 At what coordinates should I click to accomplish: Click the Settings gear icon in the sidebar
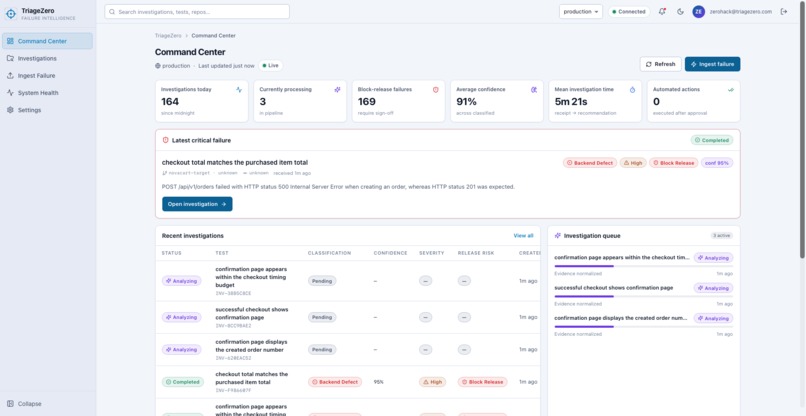tap(10, 110)
